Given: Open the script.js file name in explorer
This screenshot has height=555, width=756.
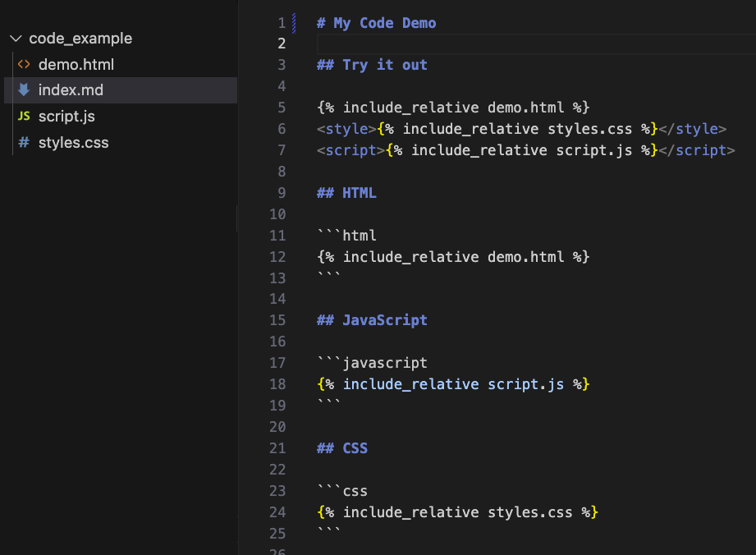Looking at the screenshot, I should tap(66, 117).
